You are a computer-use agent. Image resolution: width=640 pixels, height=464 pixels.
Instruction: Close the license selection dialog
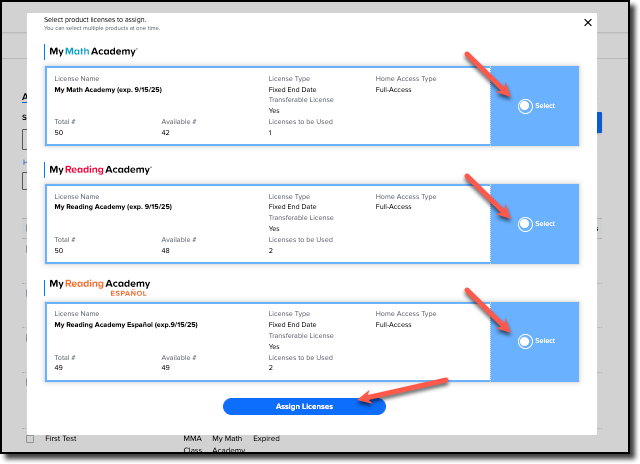pos(587,22)
